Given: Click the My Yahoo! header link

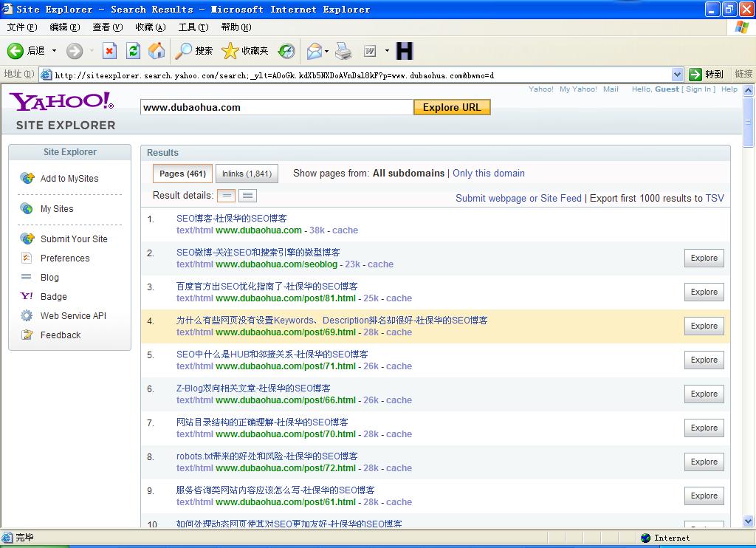Looking at the screenshot, I should point(578,89).
